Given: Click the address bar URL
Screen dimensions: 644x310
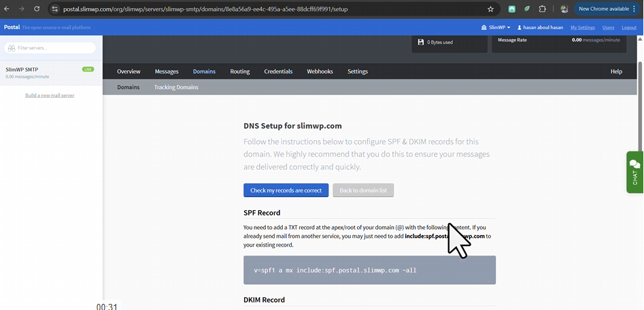Looking at the screenshot, I should click(x=205, y=9).
